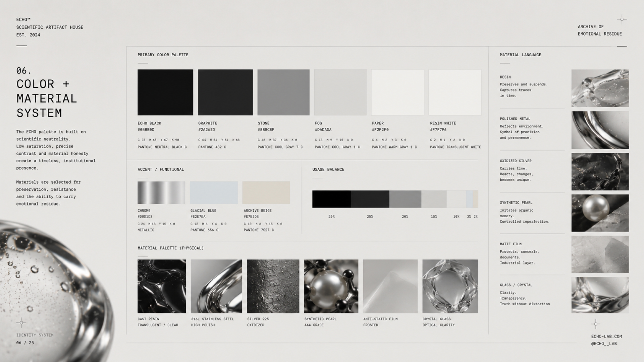
Task: View the Glass / Crystal image in Material Language
Action: [x=600, y=295]
